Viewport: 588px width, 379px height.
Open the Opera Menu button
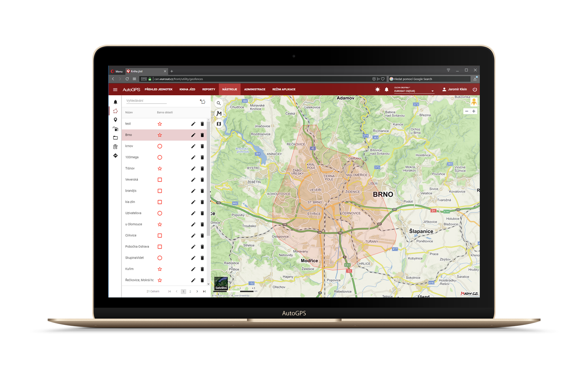point(117,71)
